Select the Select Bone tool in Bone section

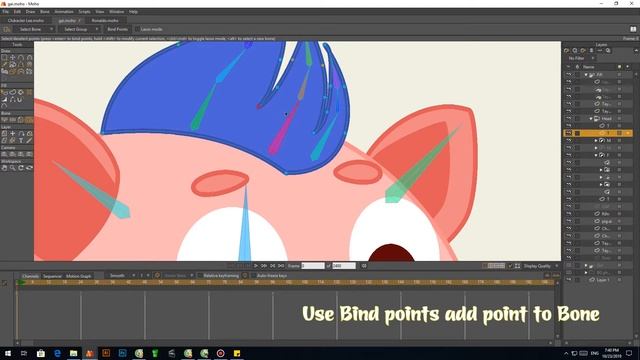click(x=4, y=120)
